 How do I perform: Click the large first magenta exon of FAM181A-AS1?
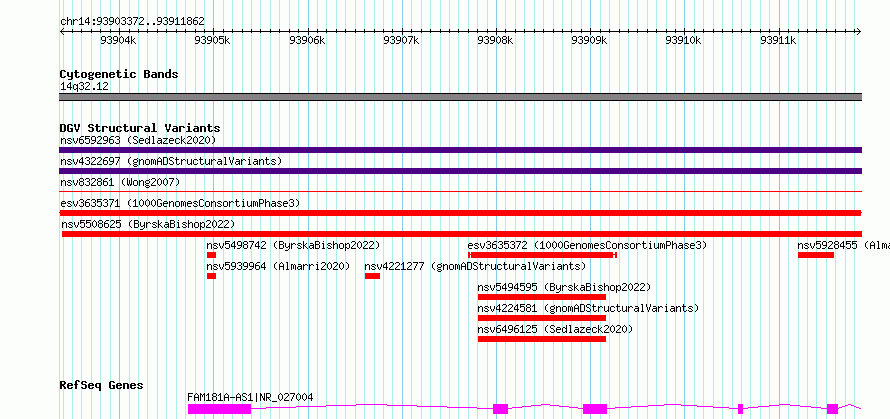click(220, 409)
